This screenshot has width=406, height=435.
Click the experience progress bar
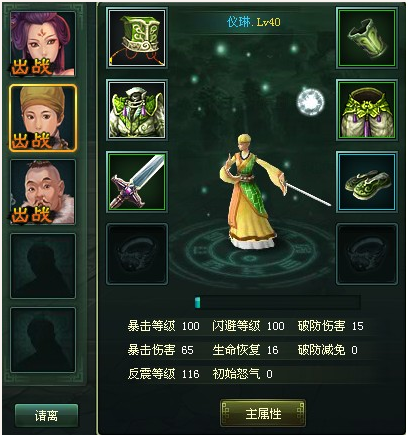tap(277, 303)
